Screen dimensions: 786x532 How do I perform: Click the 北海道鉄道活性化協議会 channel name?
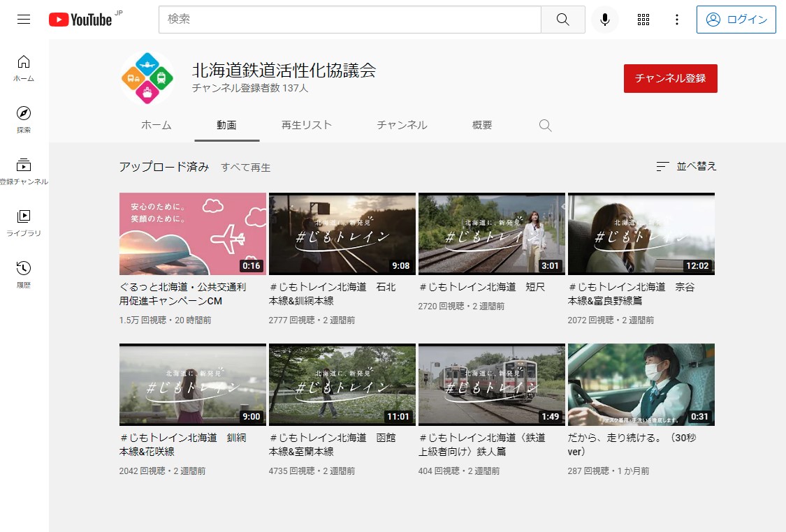284,71
